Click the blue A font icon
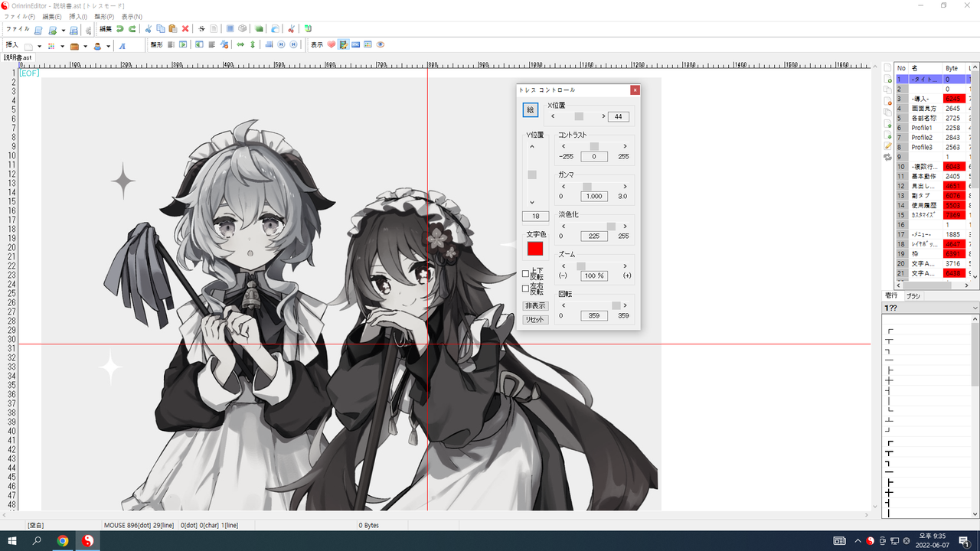 click(122, 46)
